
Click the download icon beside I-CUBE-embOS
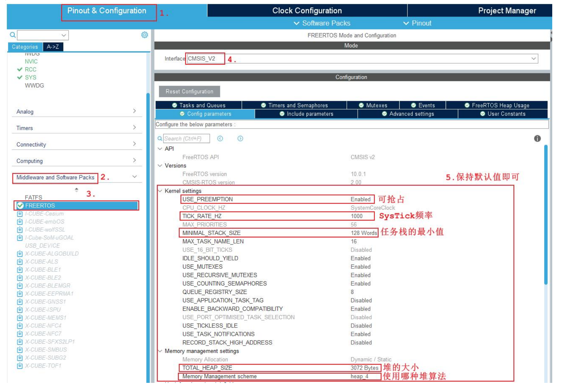click(20, 222)
